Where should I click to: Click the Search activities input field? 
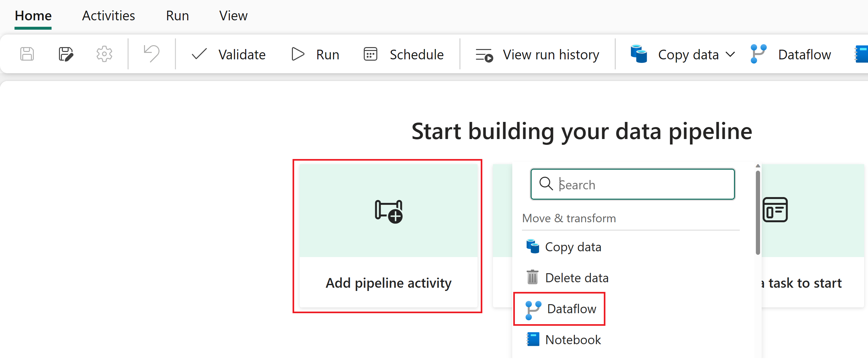(632, 184)
